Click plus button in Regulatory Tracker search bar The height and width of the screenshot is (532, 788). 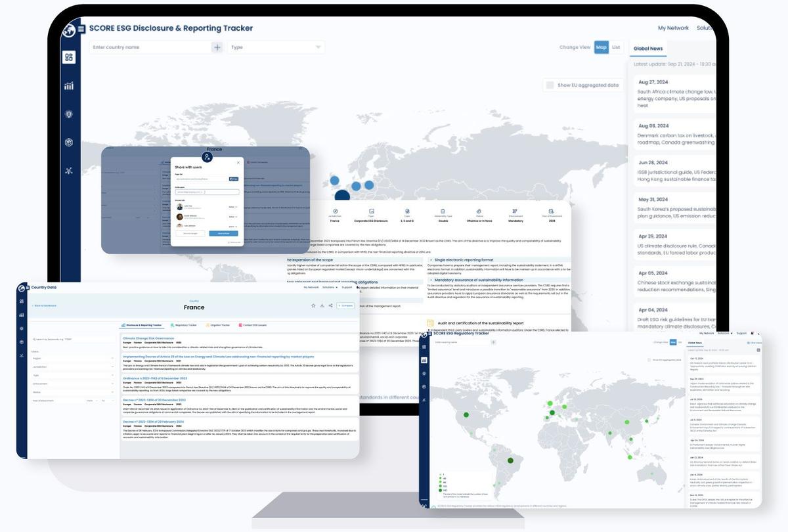point(494,342)
